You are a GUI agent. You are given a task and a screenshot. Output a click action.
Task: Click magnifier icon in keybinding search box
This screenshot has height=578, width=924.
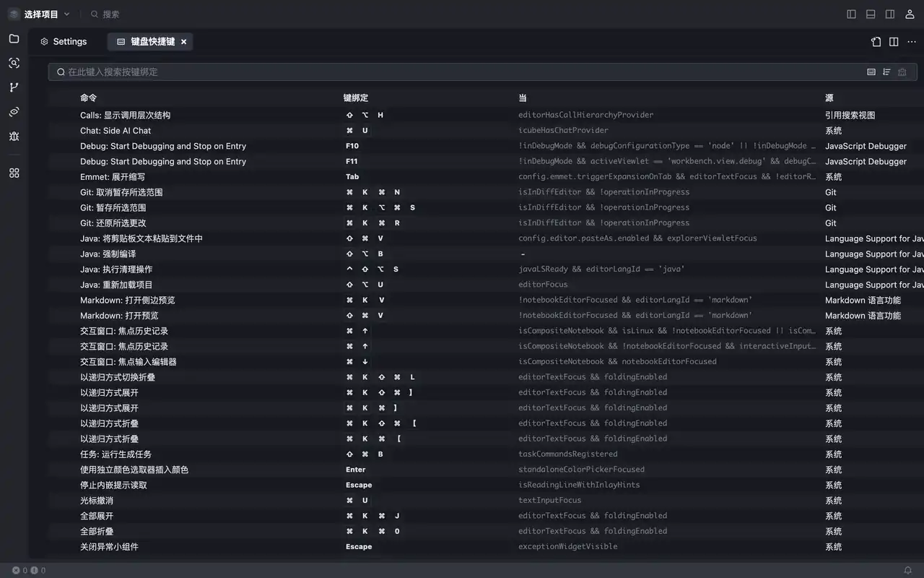(61, 72)
